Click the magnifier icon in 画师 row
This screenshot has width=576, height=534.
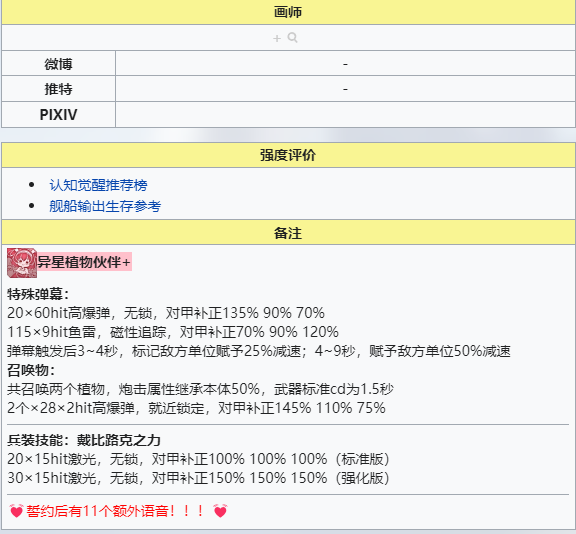(x=292, y=37)
